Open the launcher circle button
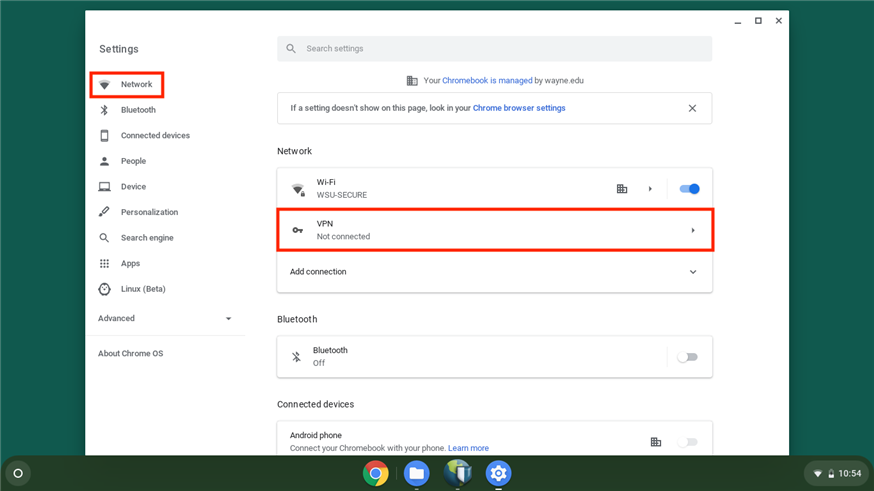Screen dimensions: 874x491 (18, 473)
